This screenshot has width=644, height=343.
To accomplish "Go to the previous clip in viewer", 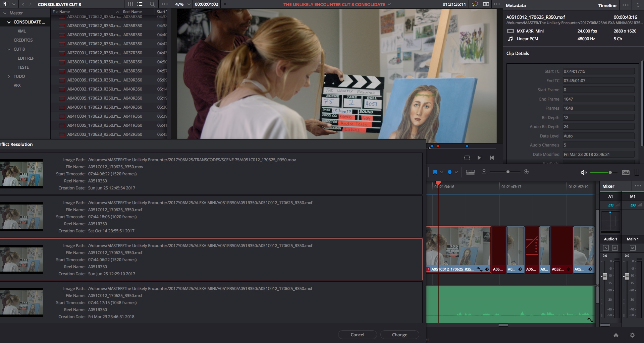I will (x=492, y=158).
